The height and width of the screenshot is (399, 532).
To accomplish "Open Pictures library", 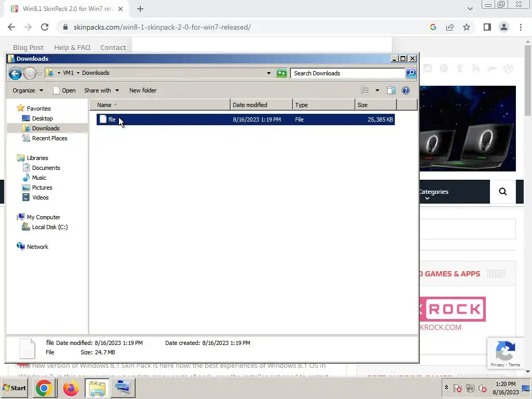I will [42, 187].
